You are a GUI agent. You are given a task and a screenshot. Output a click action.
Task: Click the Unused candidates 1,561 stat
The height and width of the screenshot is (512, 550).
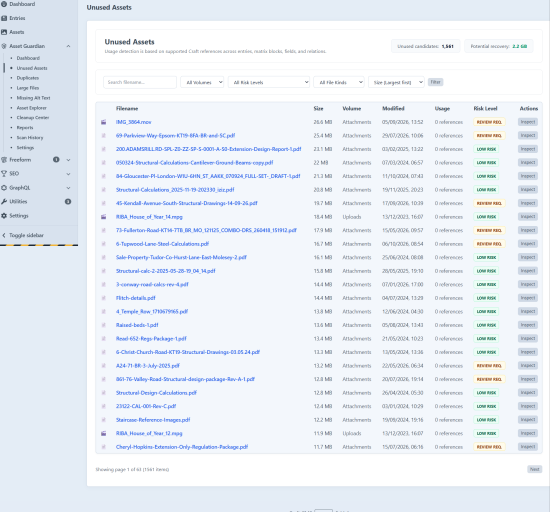pyautogui.click(x=425, y=46)
